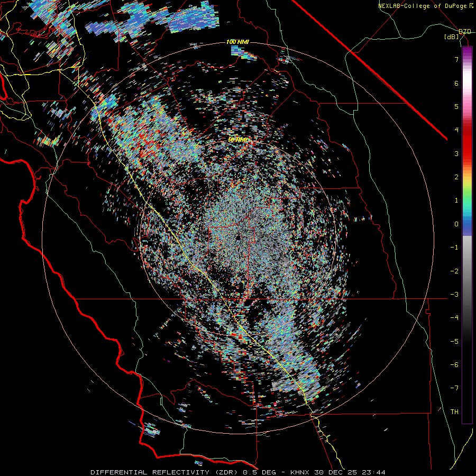Click the 50 NMI range ring label
The width and height of the screenshot is (476, 476).
click(237, 140)
